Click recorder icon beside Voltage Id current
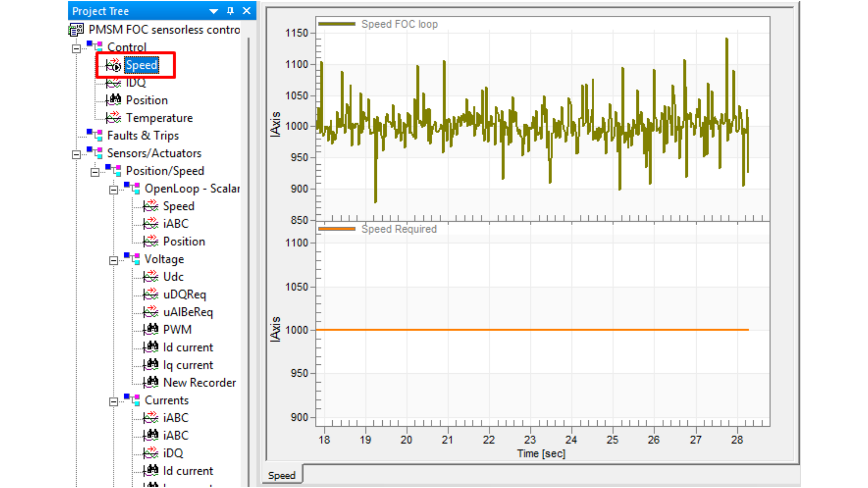868x488 pixels. tap(150, 347)
